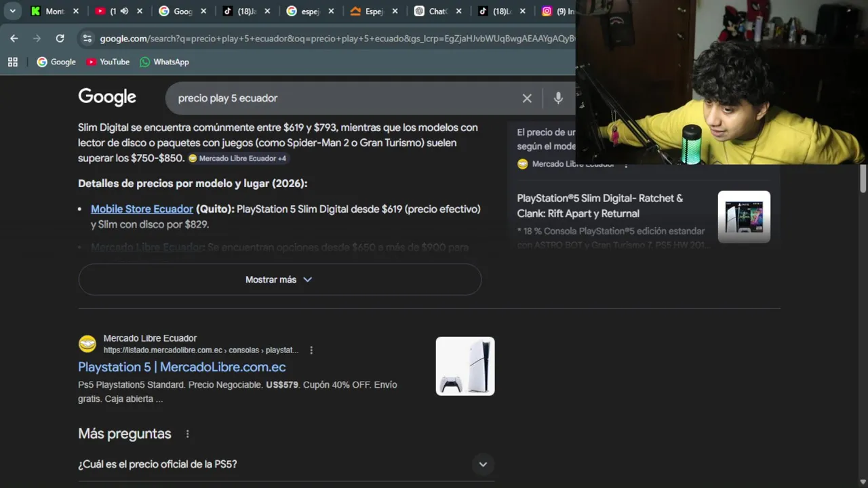Focus the browser address bar URL
Viewport: 868px width, 488px height.
[337, 39]
